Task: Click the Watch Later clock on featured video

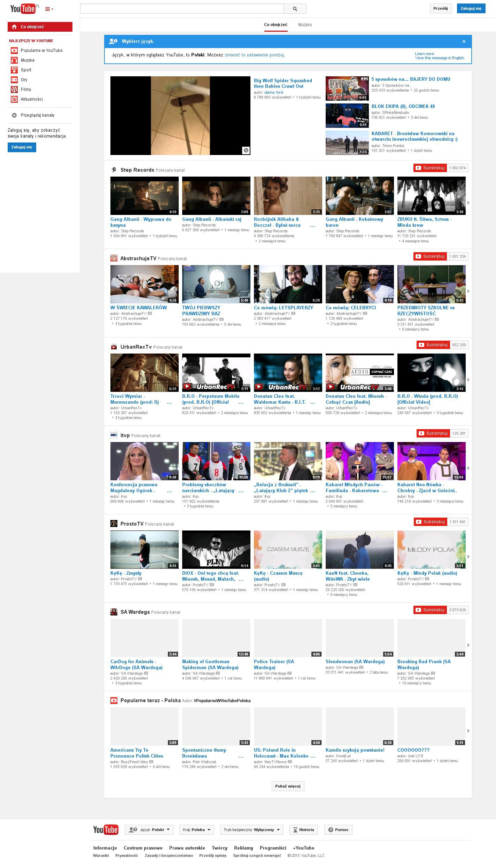Action: 246,150
